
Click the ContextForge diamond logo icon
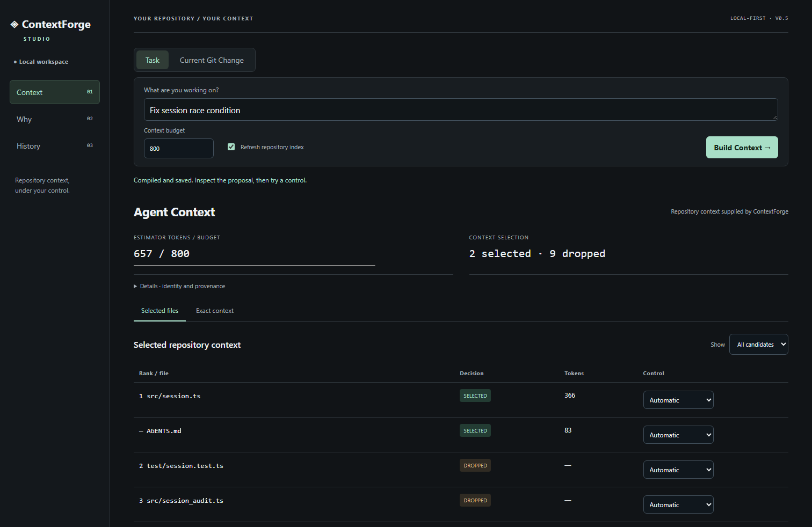pyautogui.click(x=15, y=25)
